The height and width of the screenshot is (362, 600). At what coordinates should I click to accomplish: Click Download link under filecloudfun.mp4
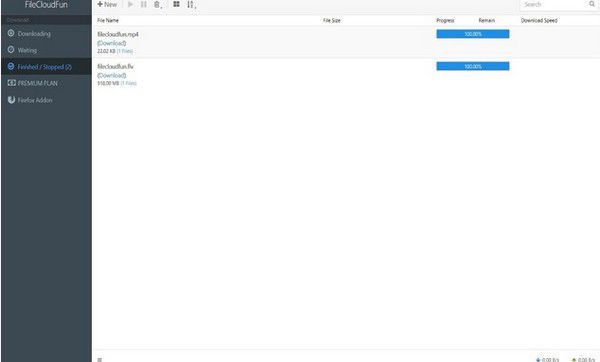[112, 43]
